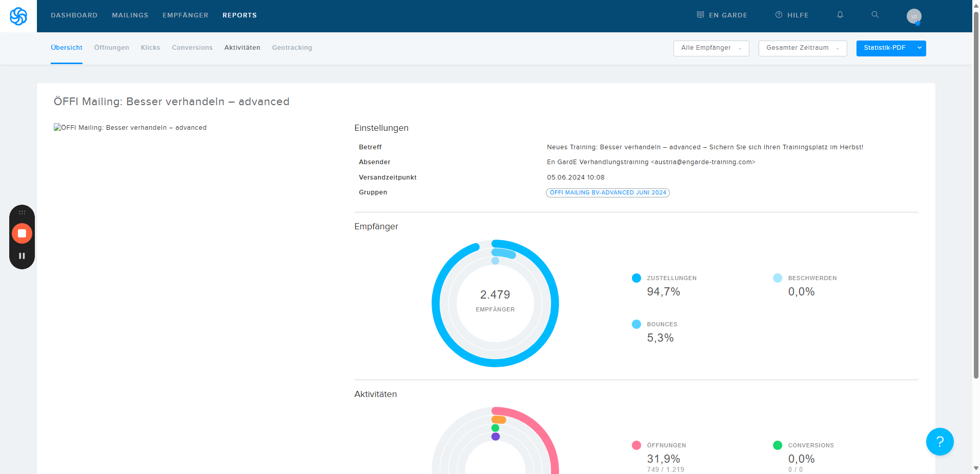The image size is (980, 474).
Task: Click the mailing title heading
Action: [172, 102]
